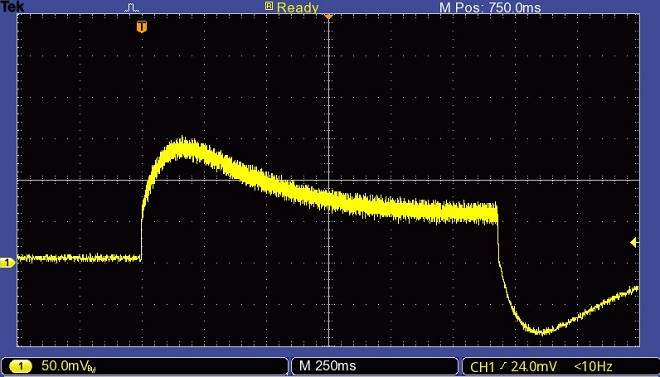Click the 24.0mV trigger level value

click(x=534, y=366)
